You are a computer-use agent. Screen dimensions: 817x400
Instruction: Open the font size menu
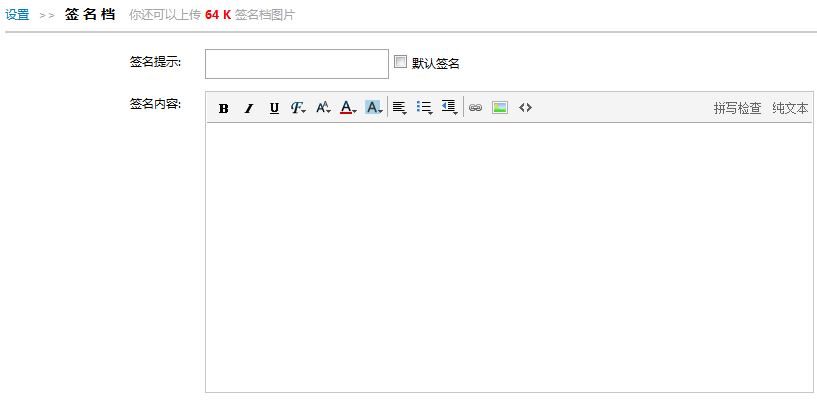tap(323, 108)
